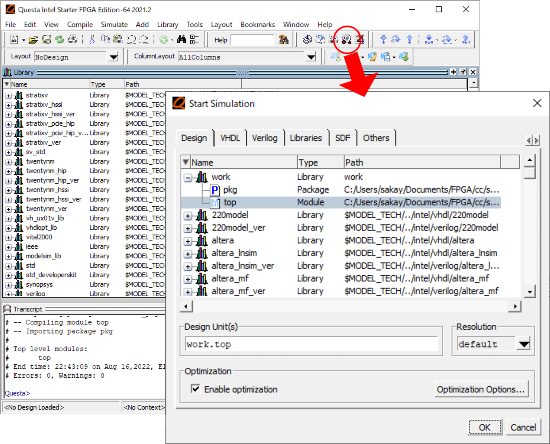The image size is (550, 444).
Task: Click the Type column header in the Library panel
Action: click(x=106, y=84)
